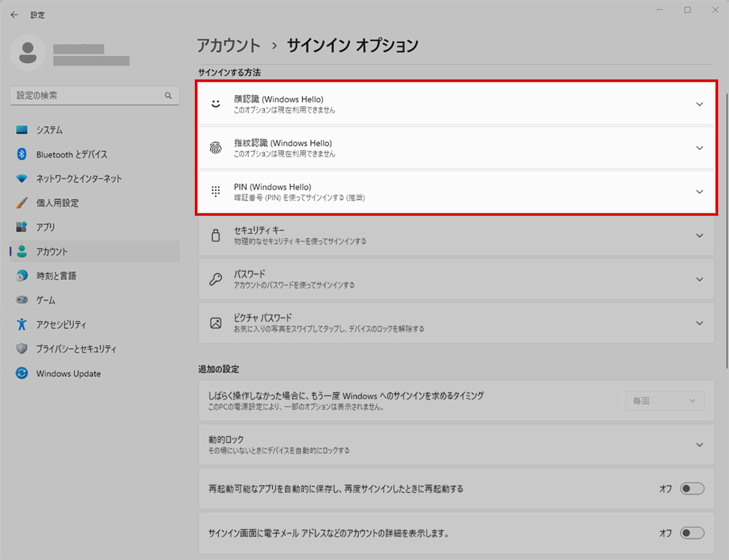Click the search magnifier icon
The height and width of the screenshot is (560, 729).
(168, 96)
